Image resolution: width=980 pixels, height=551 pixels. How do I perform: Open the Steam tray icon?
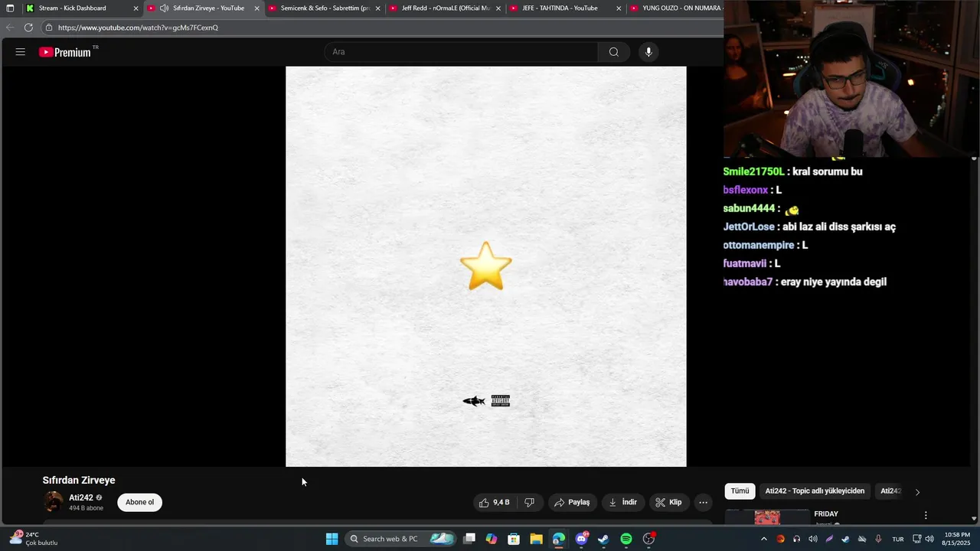coord(845,539)
